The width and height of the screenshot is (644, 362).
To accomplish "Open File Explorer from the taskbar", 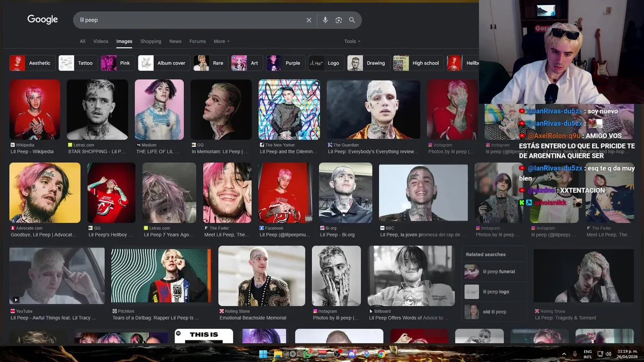I will tap(278, 354).
